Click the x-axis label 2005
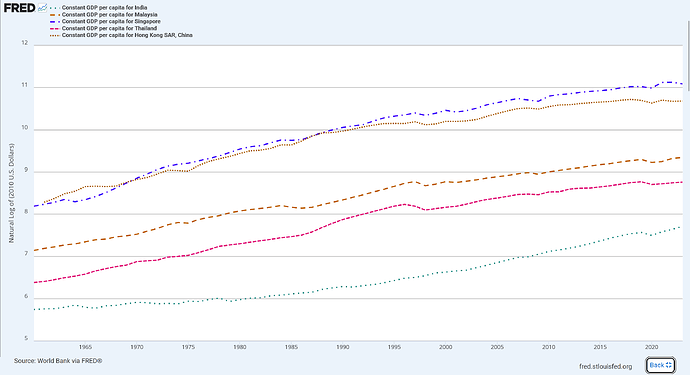 [497, 347]
